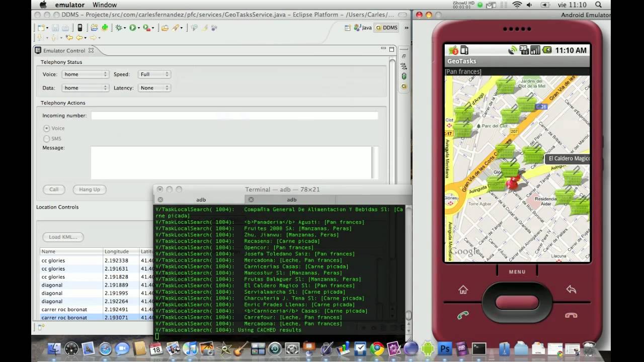Open the Android emulator icon in the Dock

(x=428, y=348)
